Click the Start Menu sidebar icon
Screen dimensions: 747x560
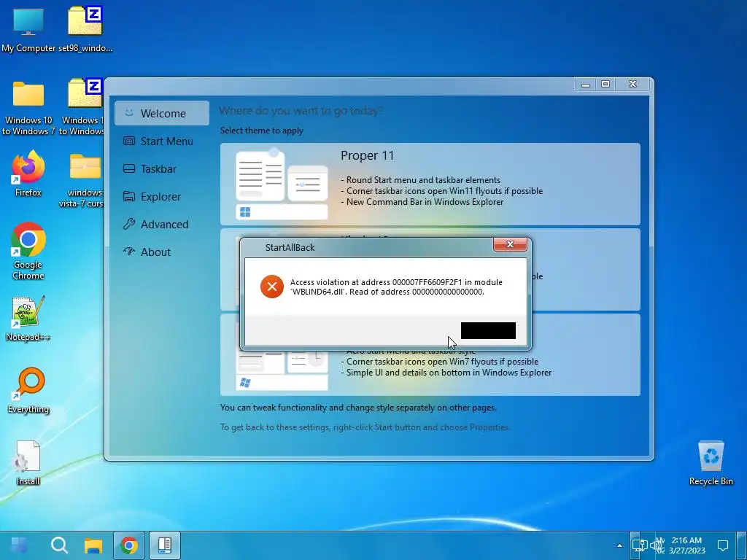pyautogui.click(x=128, y=141)
